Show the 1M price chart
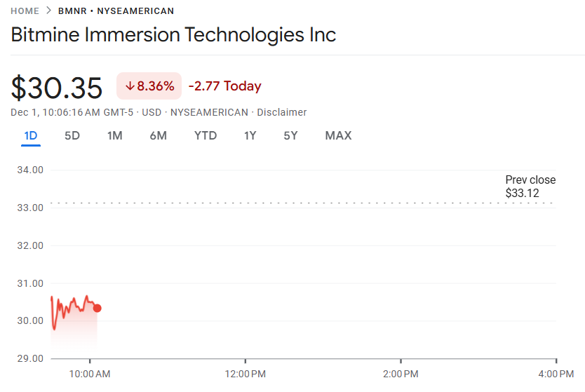 (114, 135)
